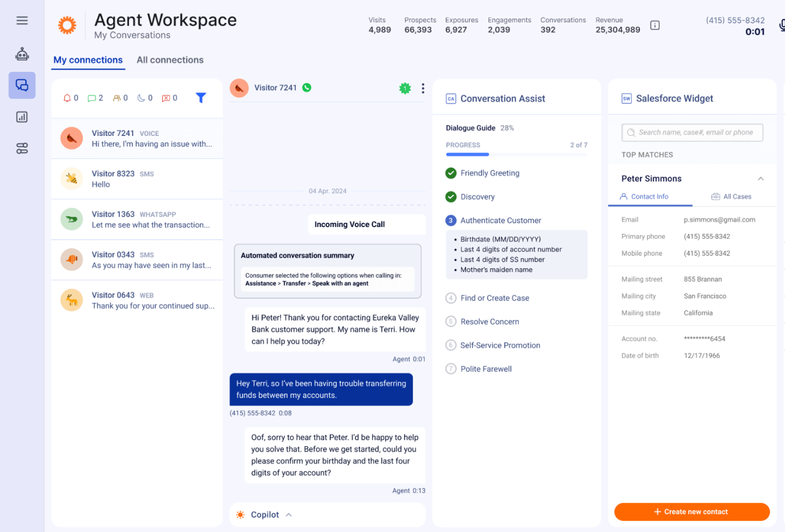
Task: Expand the Copilot panel chevron
Action: tap(289, 515)
